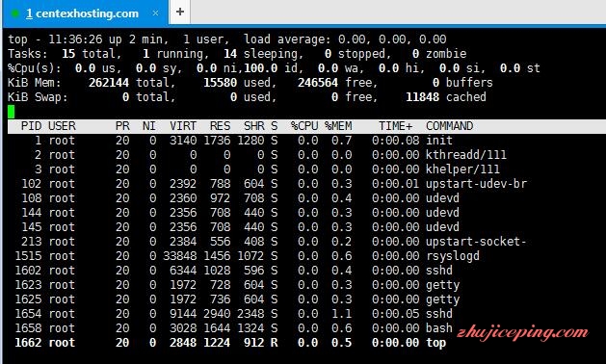Click the 33848 VIRT value for rsyslogd
The width and height of the screenshot is (606, 364).
tap(180, 256)
